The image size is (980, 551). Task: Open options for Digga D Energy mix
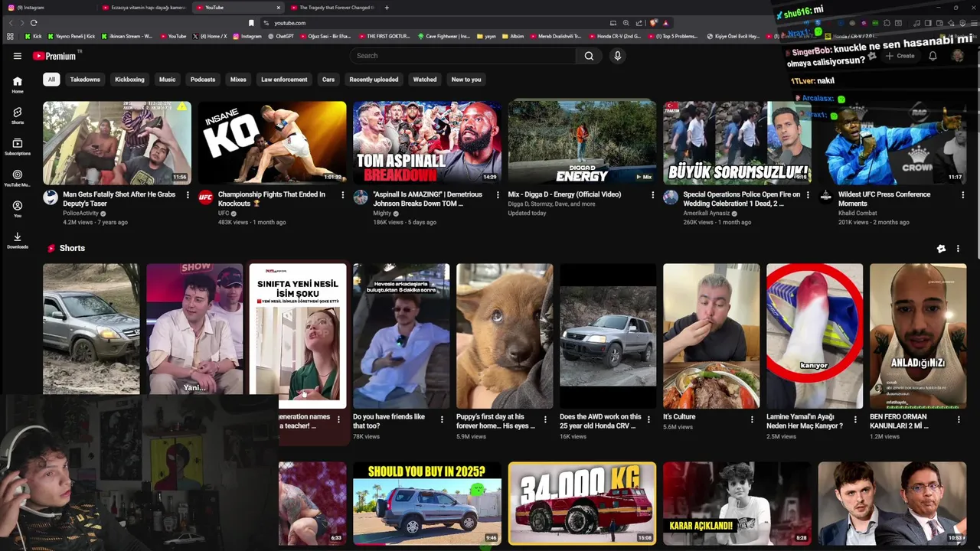[x=652, y=195]
